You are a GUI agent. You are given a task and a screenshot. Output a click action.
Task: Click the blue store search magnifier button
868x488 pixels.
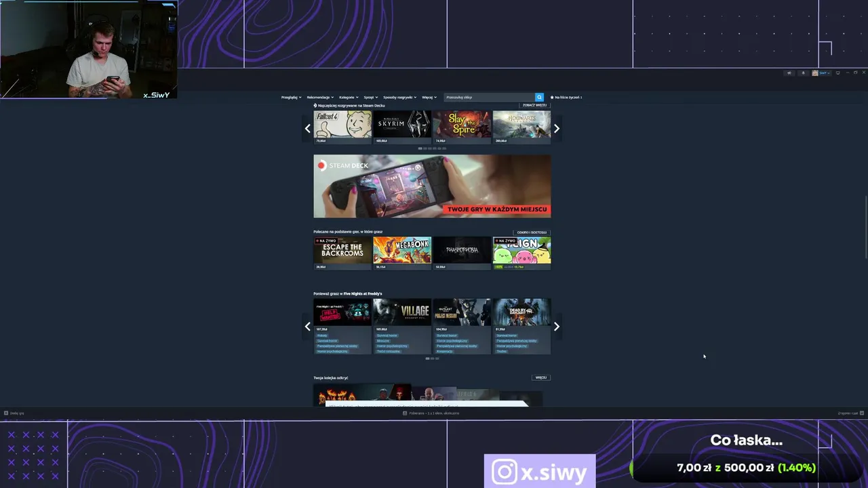pyautogui.click(x=539, y=97)
